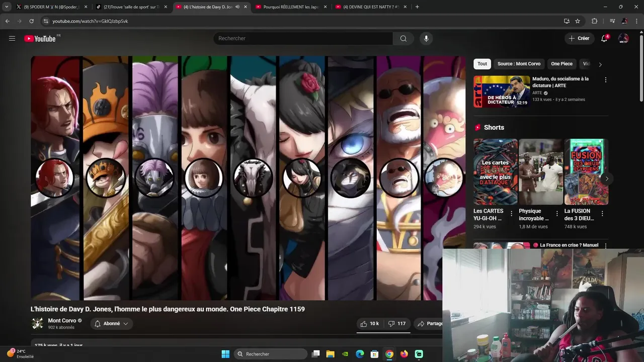Select the Source : Mont Corvo chip
This screenshot has height=362, width=644.
coord(519,64)
